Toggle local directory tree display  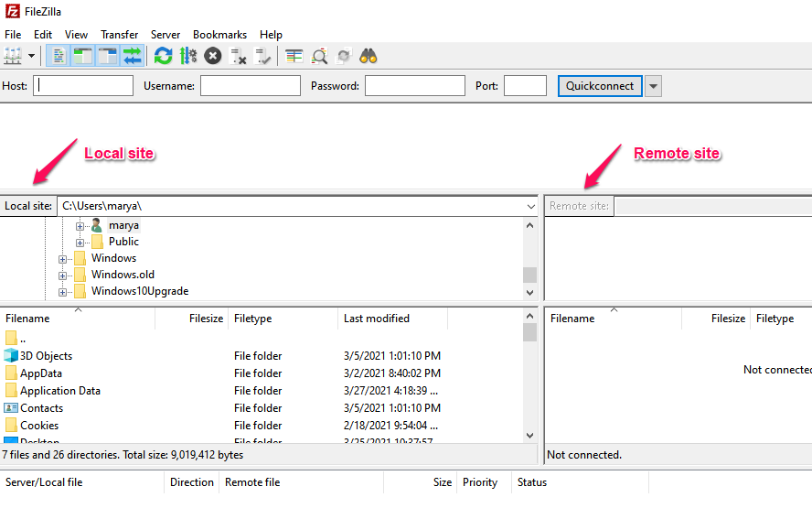coord(83,56)
